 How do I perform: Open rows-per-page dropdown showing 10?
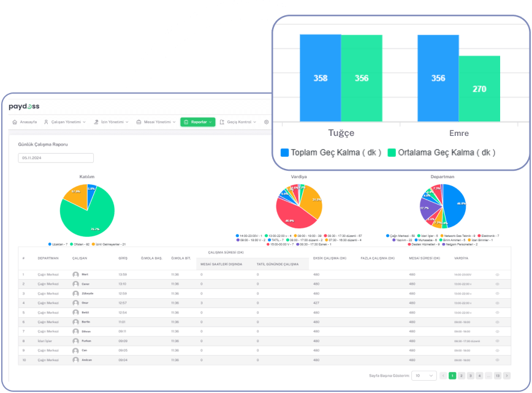(x=424, y=375)
